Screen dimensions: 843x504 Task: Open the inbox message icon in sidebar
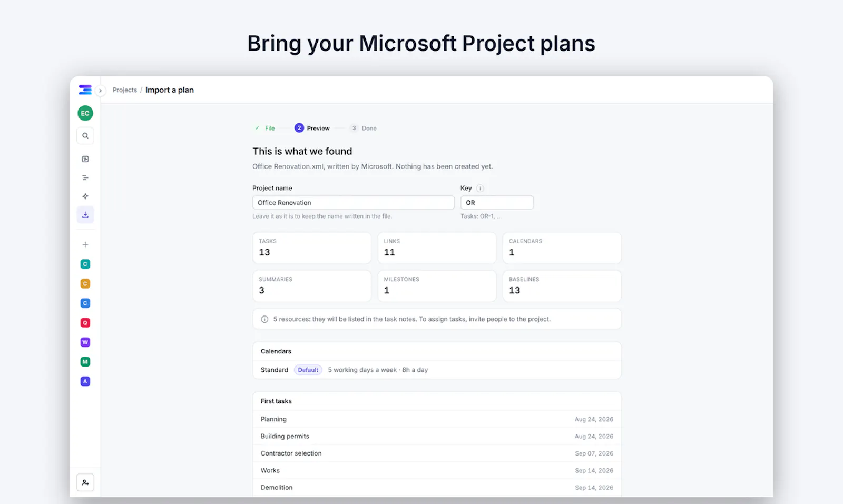[85, 159]
